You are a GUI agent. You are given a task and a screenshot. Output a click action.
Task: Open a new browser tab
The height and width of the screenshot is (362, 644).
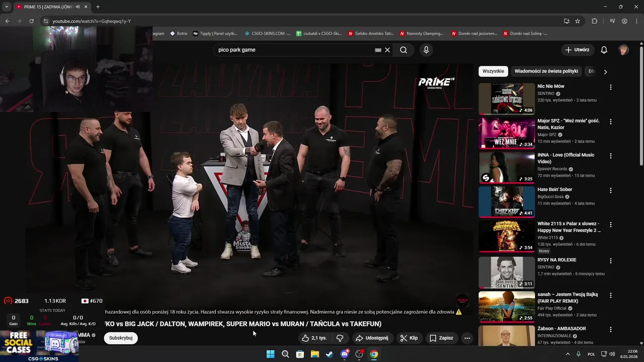click(98, 7)
